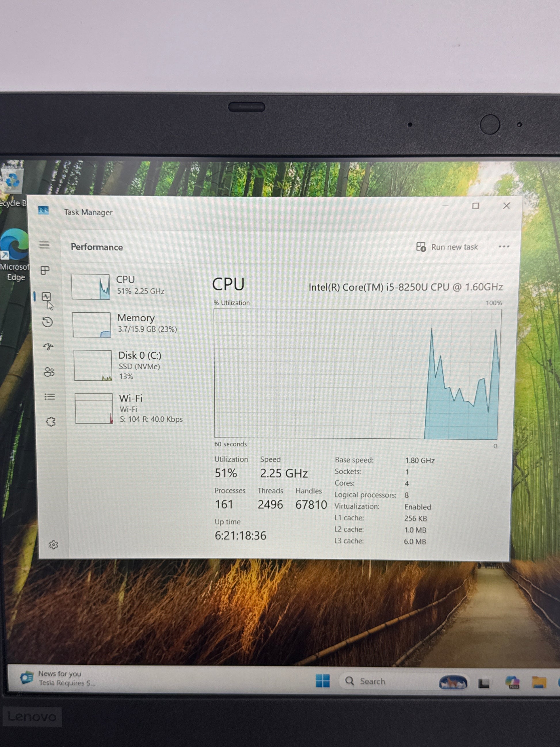Open the Processes page icon

point(45,271)
